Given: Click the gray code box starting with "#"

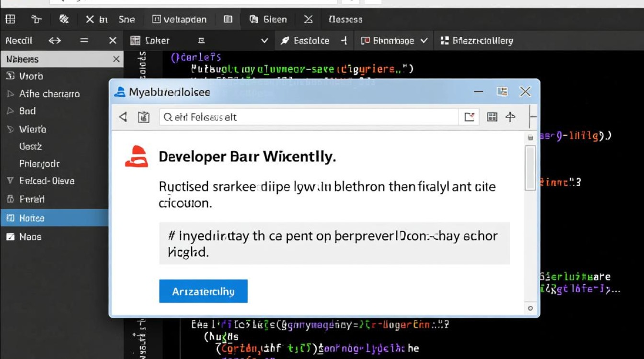Looking at the screenshot, I should (334, 243).
